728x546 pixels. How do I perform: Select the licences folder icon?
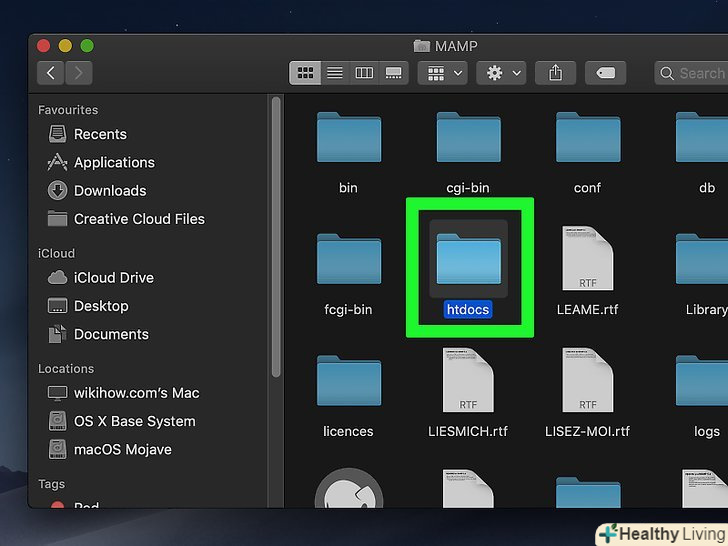pos(349,381)
